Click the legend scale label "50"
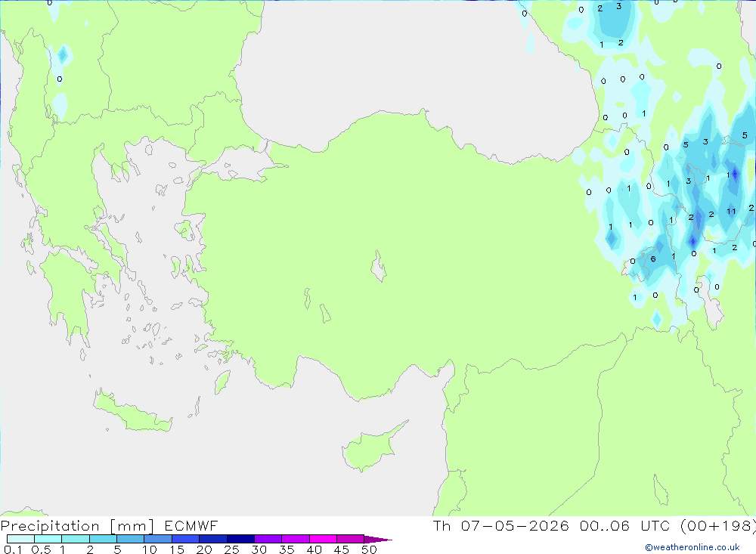The width and height of the screenshot is (756, 554). 369,549
